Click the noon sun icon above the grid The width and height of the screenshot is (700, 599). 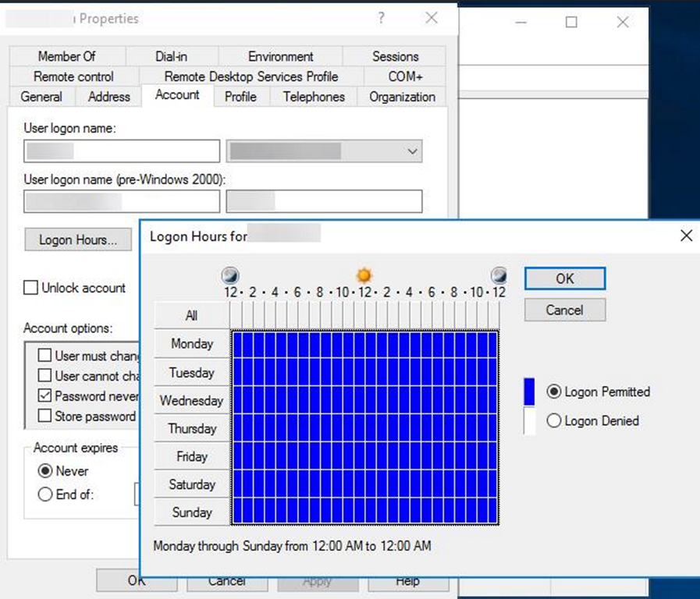tap(364, 275)
